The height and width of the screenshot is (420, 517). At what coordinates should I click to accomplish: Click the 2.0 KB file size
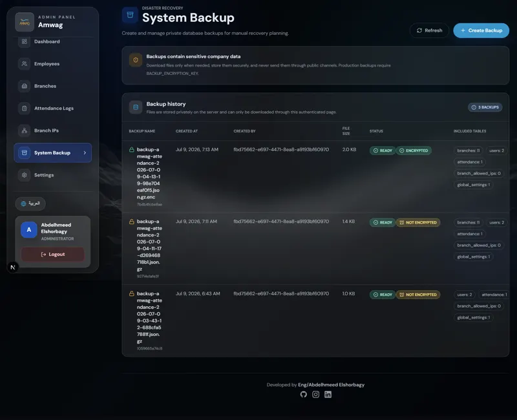coord(349,150)
